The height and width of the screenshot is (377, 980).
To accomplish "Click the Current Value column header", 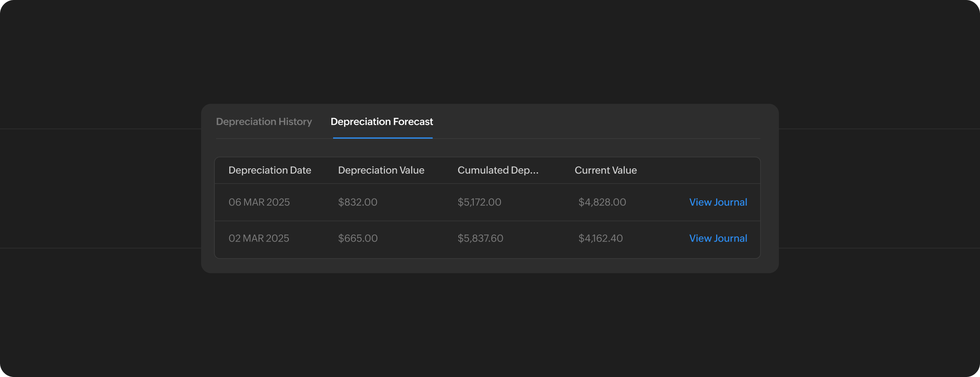I will (x=605, y=171).
